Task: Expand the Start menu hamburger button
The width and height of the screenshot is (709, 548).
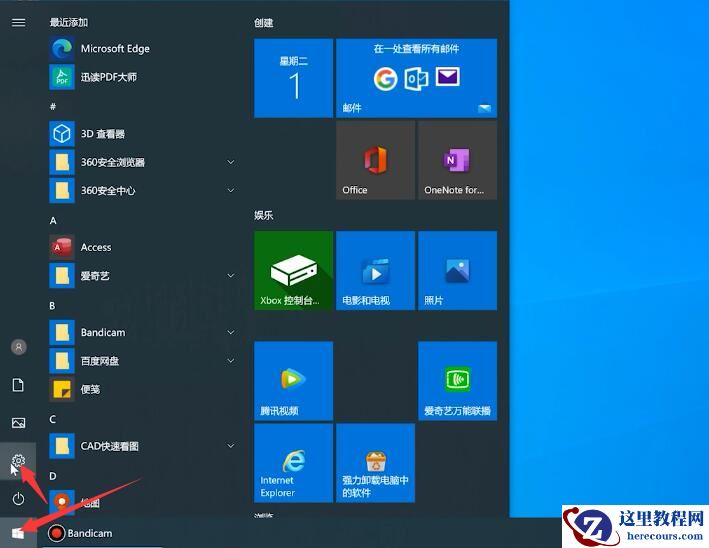Action: tap(19, 22)
